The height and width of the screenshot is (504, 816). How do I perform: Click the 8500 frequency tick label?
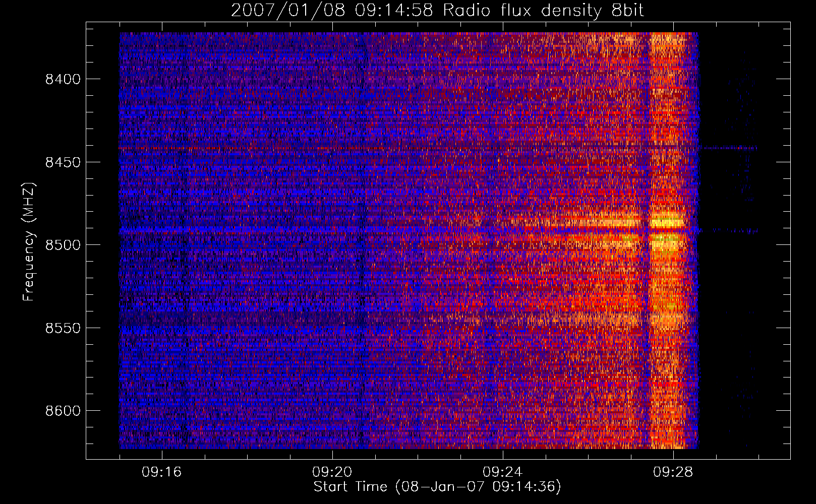tap(63, 245)
